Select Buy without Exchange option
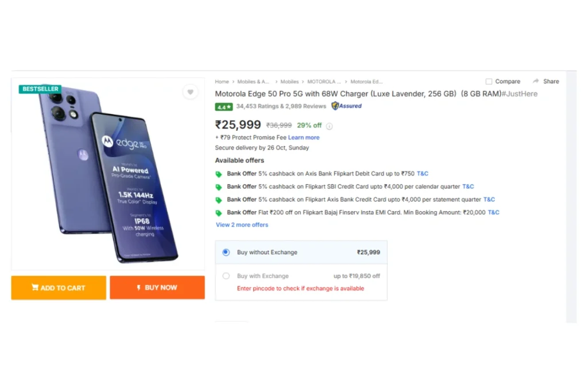 pos(226,253)
